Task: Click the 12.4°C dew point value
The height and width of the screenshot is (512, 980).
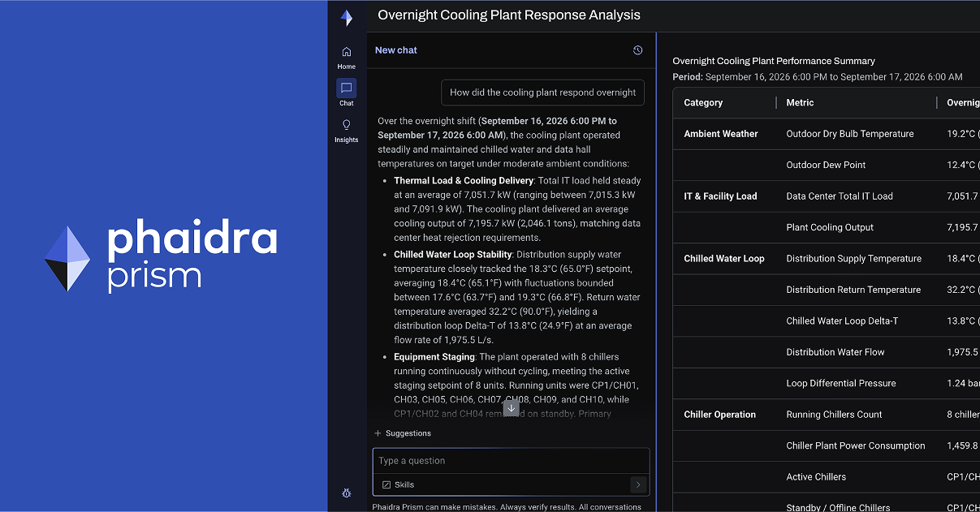Action: (963, 165)
